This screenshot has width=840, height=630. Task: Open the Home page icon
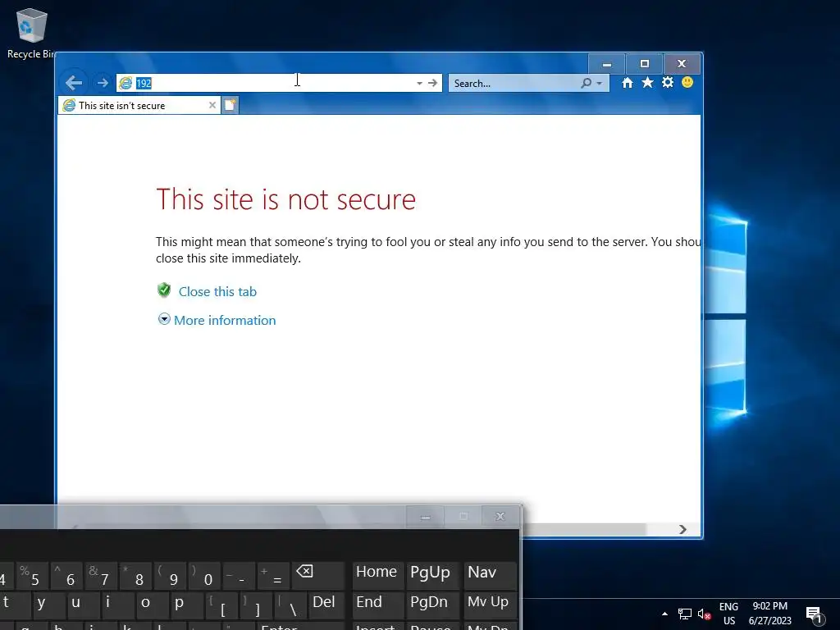click(628, 83)
